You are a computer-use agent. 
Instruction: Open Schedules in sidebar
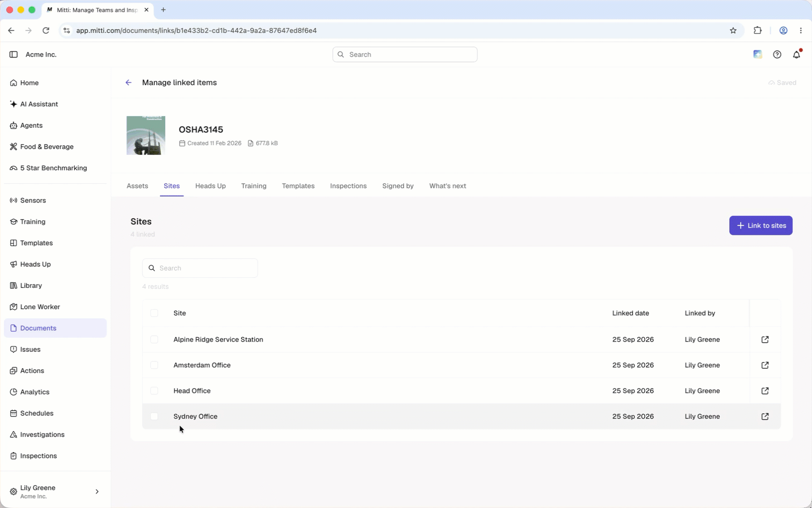click(55, 413)
